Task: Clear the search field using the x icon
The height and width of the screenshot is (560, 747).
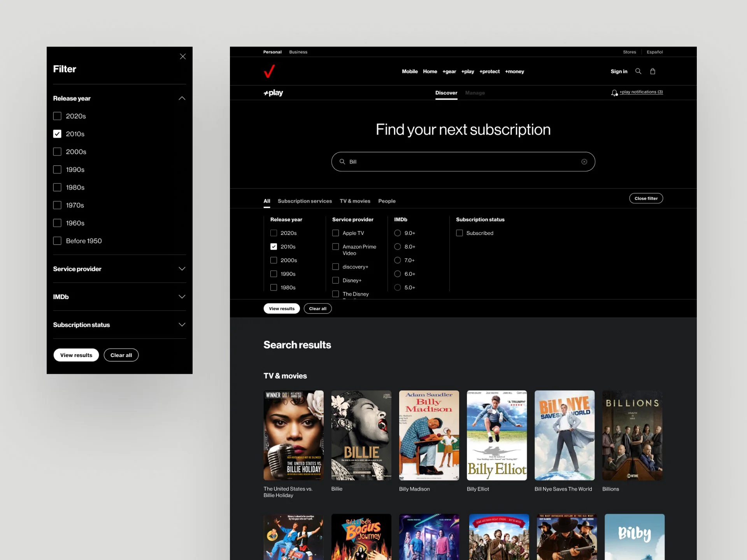Action: pos(584,161)
